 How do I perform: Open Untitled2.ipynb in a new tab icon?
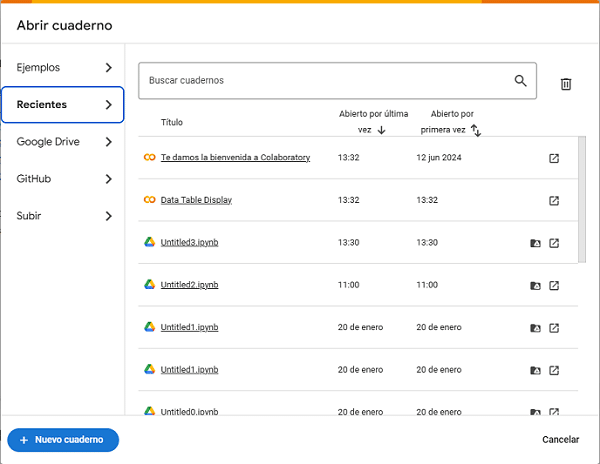tap(554, 285)
